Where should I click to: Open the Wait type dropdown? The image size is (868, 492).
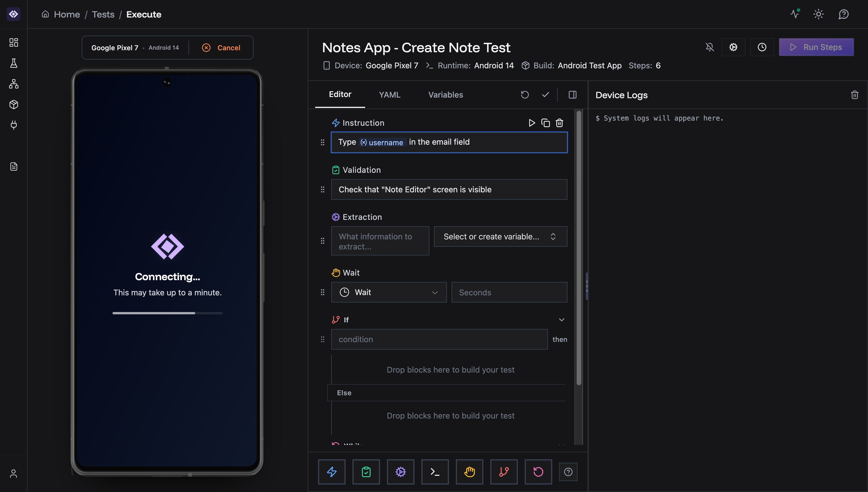point(389,292)
